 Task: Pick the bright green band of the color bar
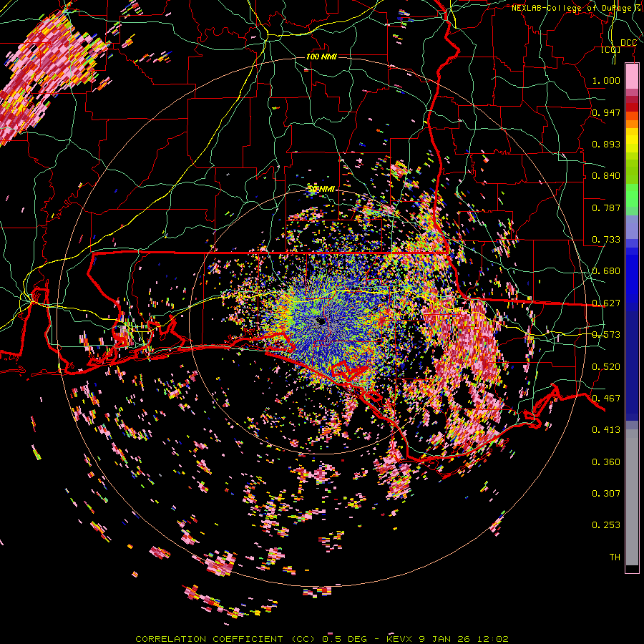pyautogui.click(x=632, y=195)
